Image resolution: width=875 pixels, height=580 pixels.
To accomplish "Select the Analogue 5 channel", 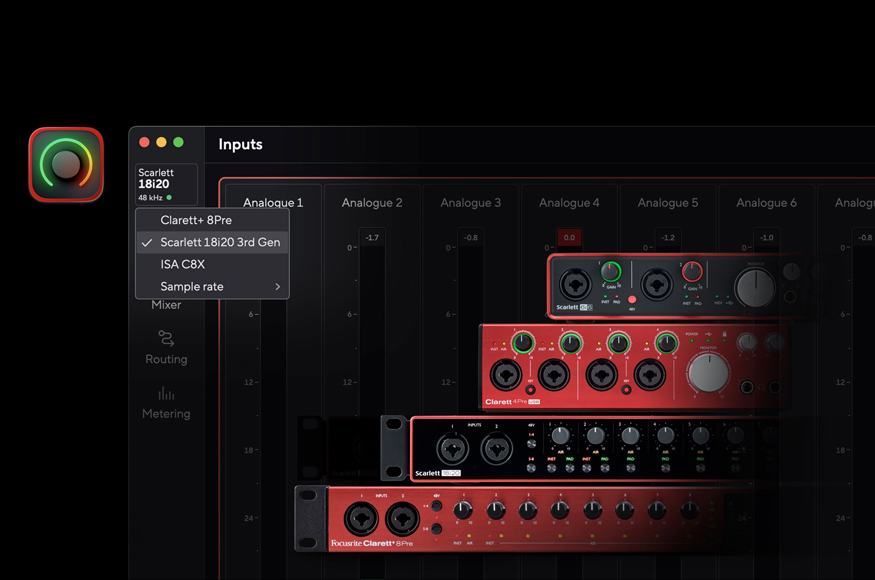I will 668,203.
